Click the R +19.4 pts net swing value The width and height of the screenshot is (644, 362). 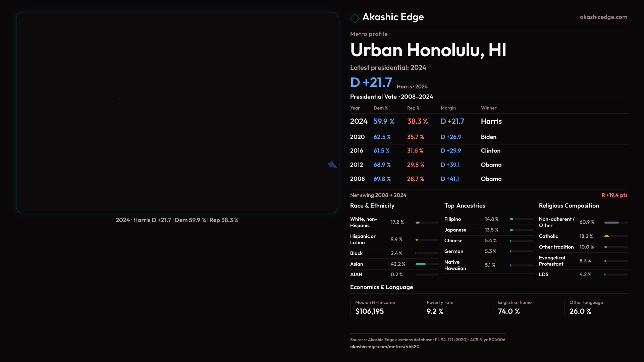614,195
